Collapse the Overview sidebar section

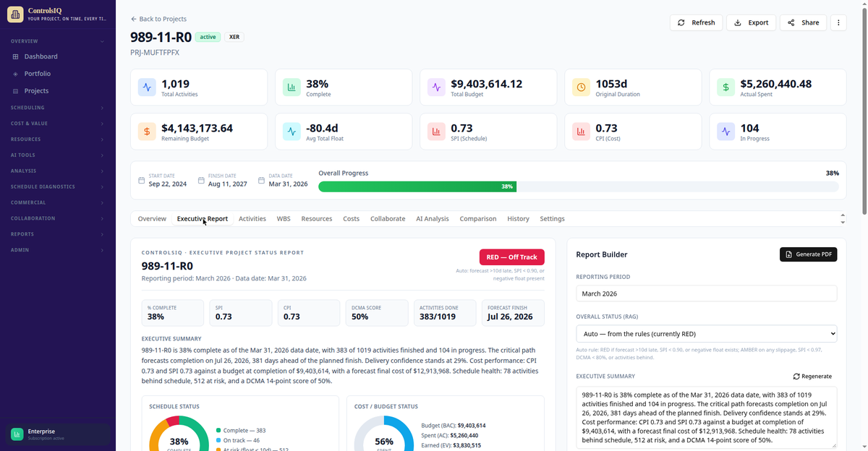coord(58,41)
